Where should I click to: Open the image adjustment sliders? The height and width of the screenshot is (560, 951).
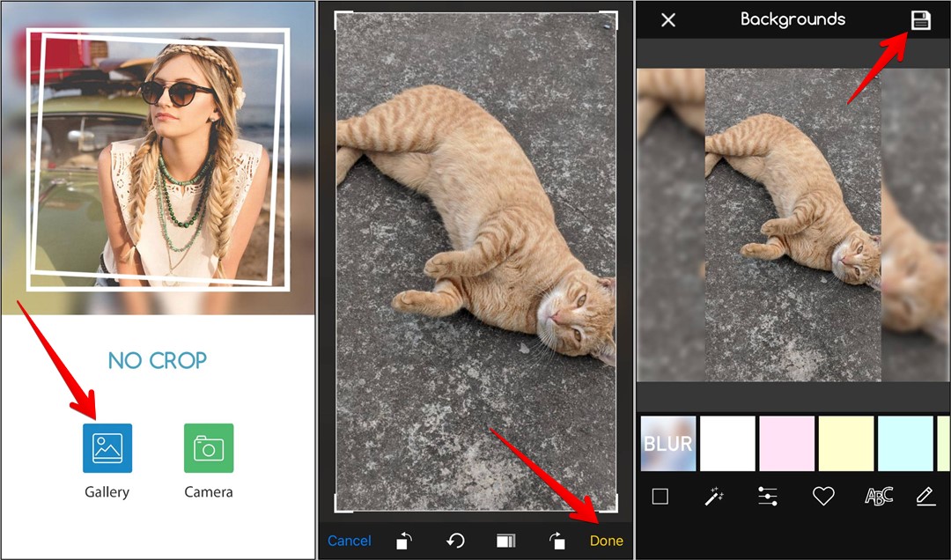point(768,496)
